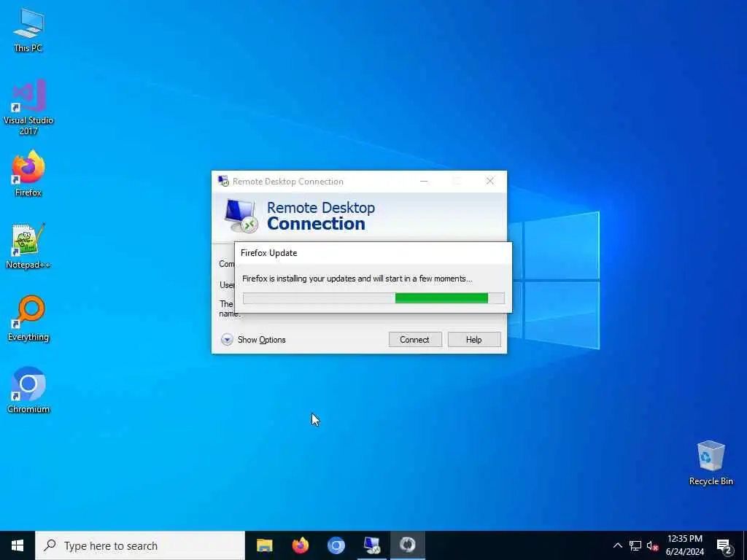This screenshot has width=747, height=560.
Task: Select the Chromium desktop shortcut
Action: tap(28, 390)
